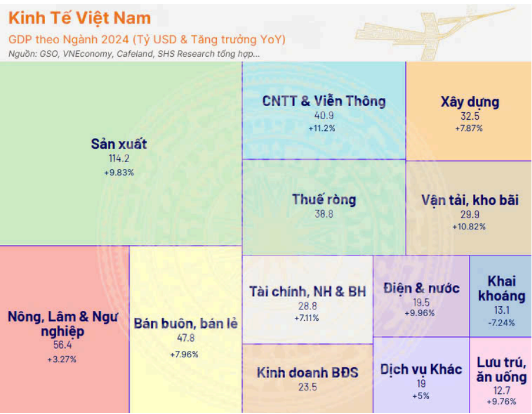Click the Lưu trú, ăn uống pink tile
Viewport: 532px width, 414px height.
pos(501,375)
